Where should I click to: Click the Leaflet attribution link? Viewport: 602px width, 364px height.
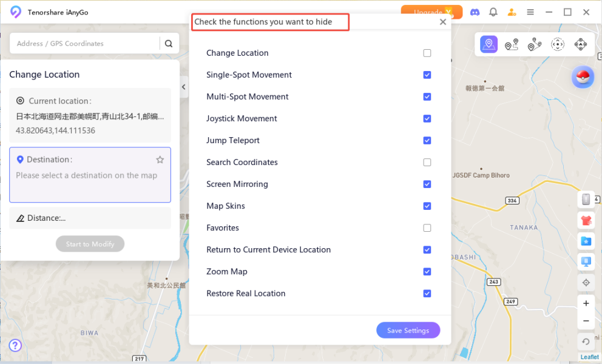click(589, 357)
